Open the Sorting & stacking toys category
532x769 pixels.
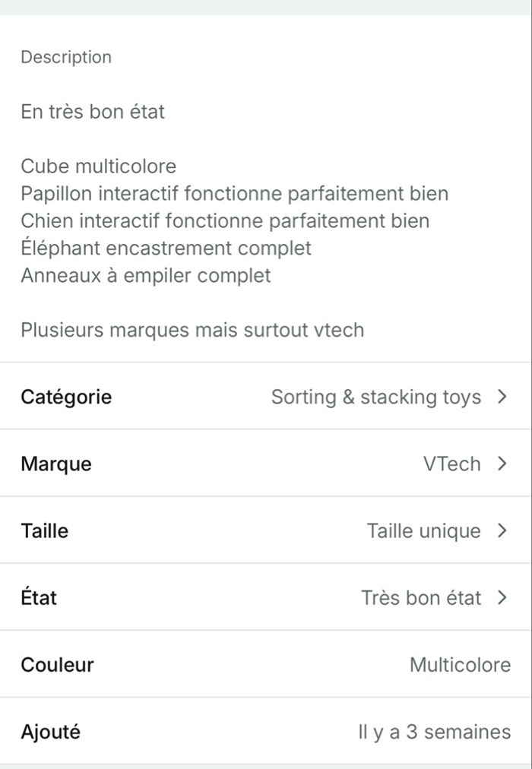[x=375, y=397]
